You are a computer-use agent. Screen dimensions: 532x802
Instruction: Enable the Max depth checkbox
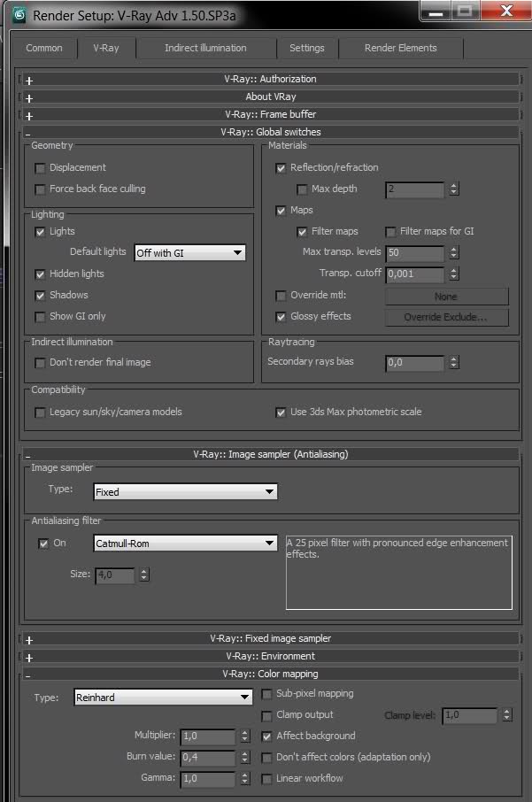point(302,189)
